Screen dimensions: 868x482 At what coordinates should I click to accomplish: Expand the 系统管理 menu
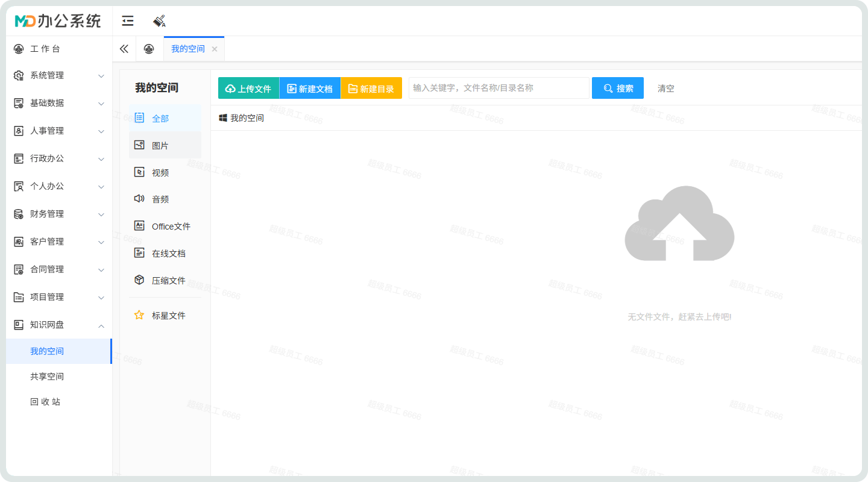click(59, 75)
